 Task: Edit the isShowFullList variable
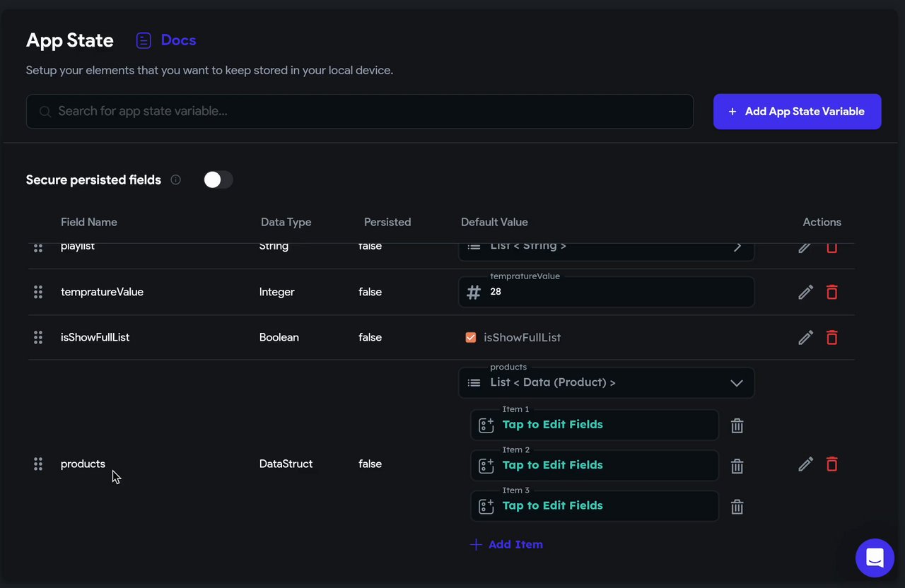[x=805, y=337]
